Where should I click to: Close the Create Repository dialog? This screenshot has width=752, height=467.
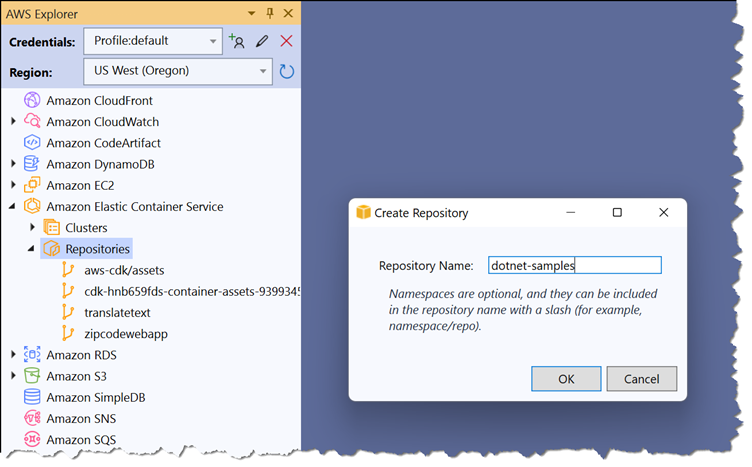pyautogui.click(x=664, y=212)
